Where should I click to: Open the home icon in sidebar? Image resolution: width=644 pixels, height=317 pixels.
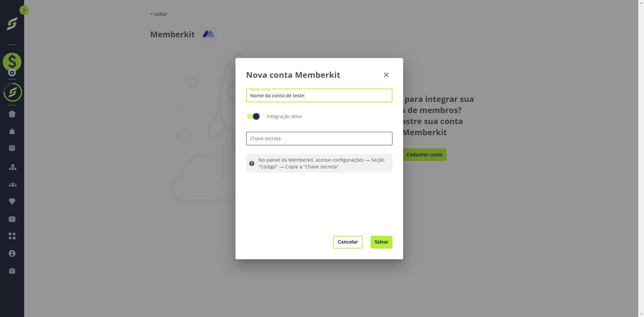[12, 114]
